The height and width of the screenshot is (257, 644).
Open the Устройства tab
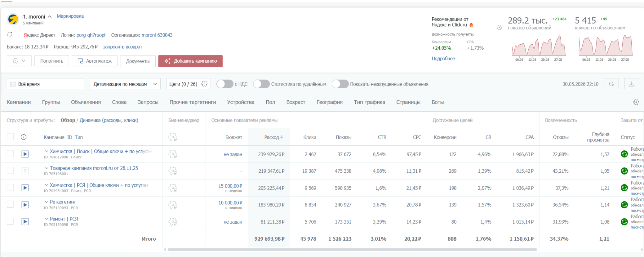(241, 102)
